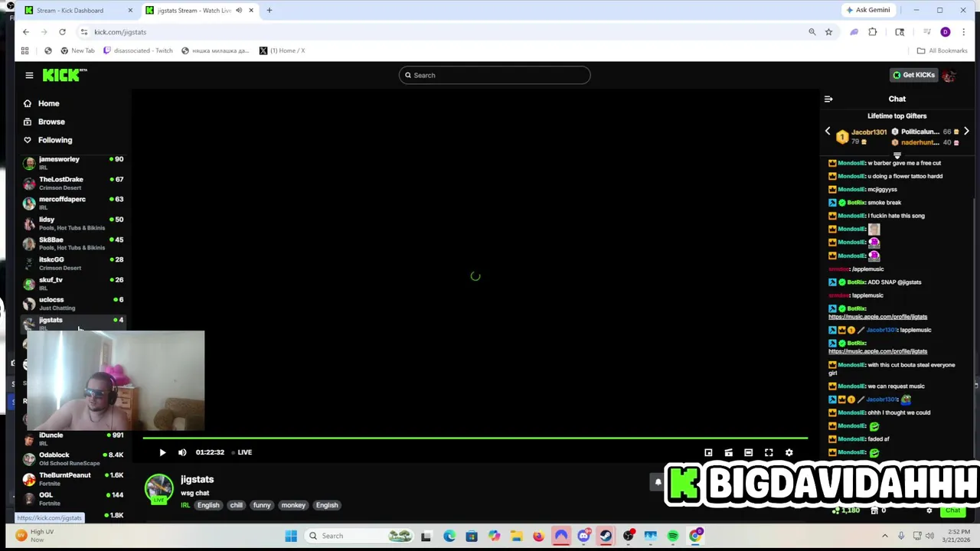Open All Bookmarks folder
This screenshot has width=980, height=551.
click(942, 51)
